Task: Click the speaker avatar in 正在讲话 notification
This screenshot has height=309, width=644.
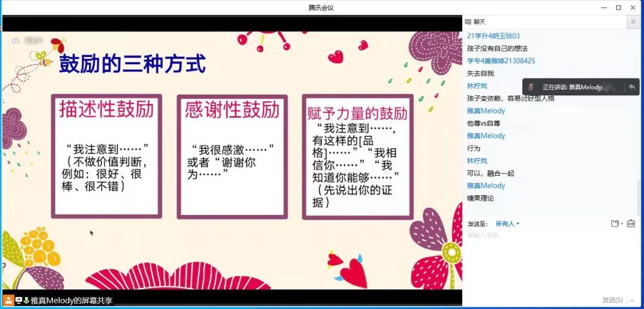Action: [x=531, y=87]
